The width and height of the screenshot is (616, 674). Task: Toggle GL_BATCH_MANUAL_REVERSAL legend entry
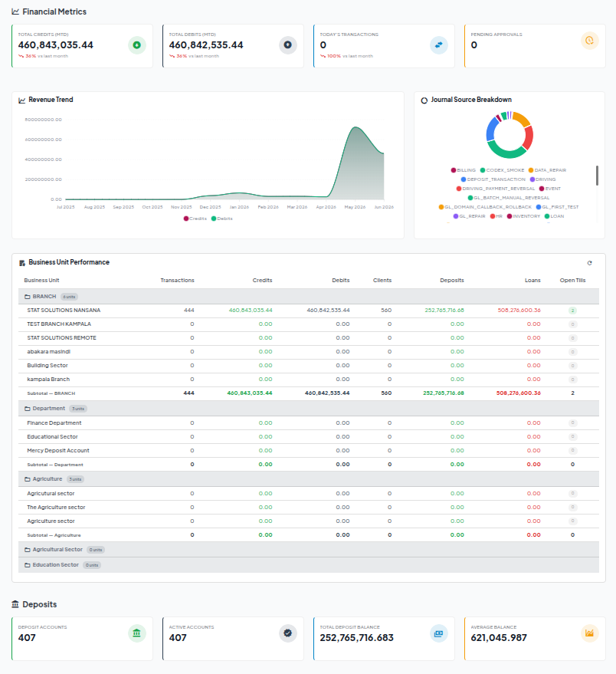509,198
